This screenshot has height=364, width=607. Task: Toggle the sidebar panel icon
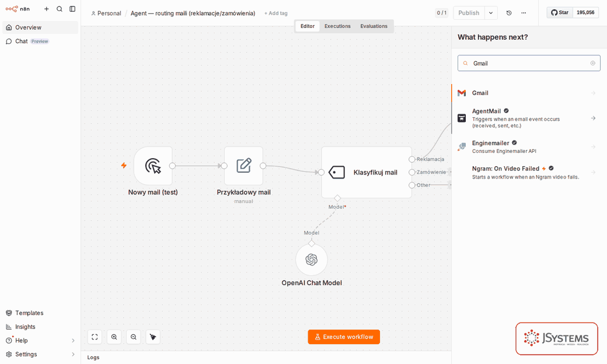pyautogui.click(x=72, y=9)
